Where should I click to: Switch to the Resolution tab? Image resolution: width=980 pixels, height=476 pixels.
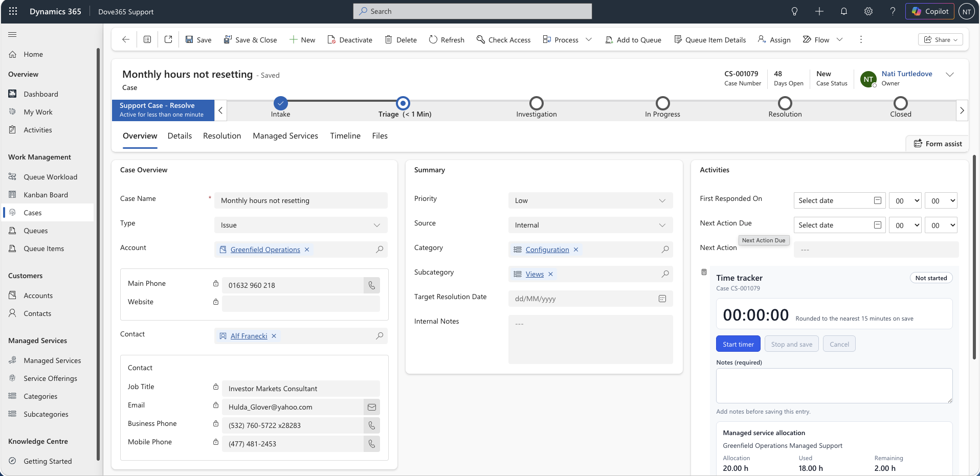pos(222,135)
